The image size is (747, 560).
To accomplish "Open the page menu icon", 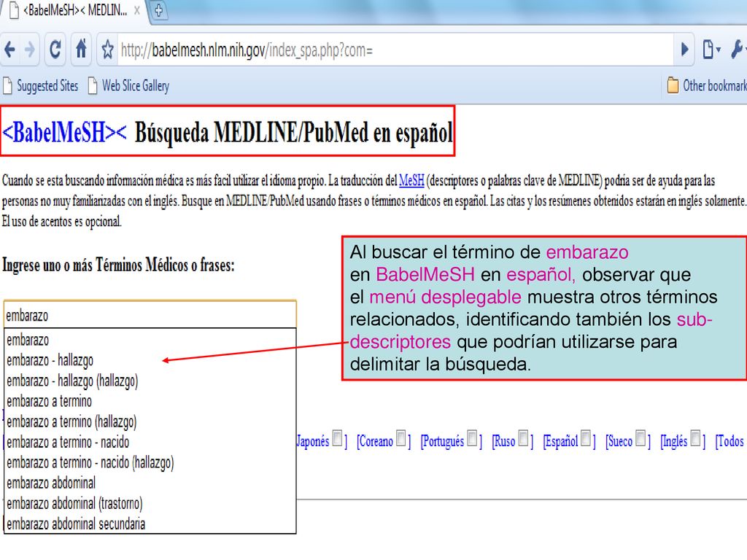I will tap(711, 50).
